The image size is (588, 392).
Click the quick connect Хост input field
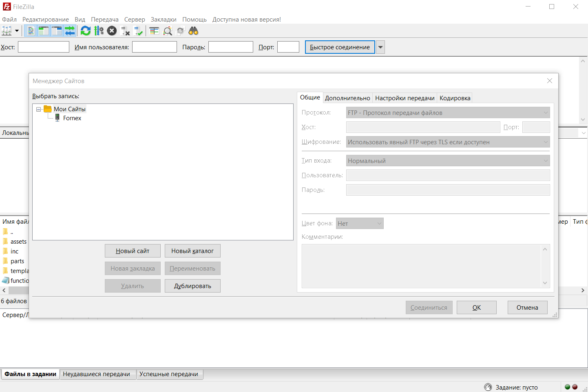click(44, 47)
